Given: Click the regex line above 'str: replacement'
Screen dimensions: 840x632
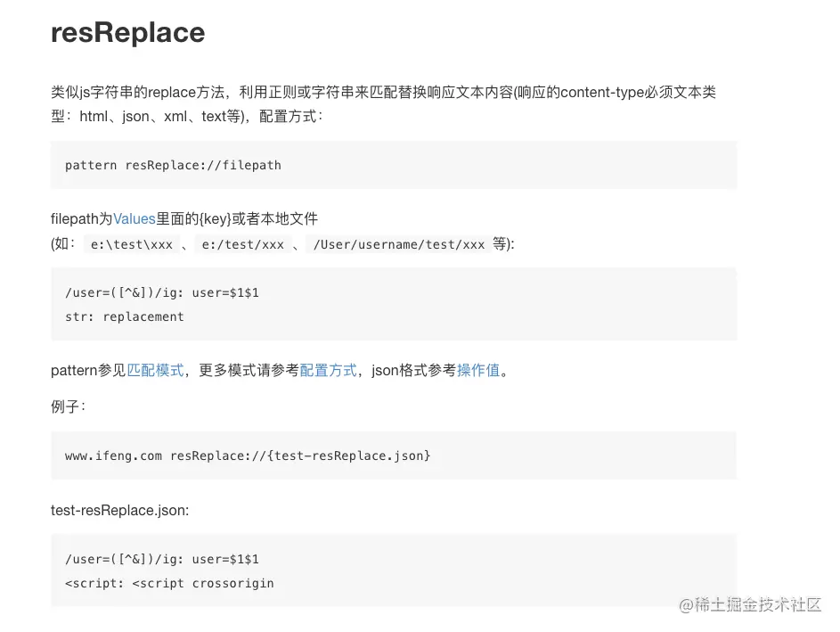Looking at the screenshot, I should pyautogui.click(x=162, y=292).
